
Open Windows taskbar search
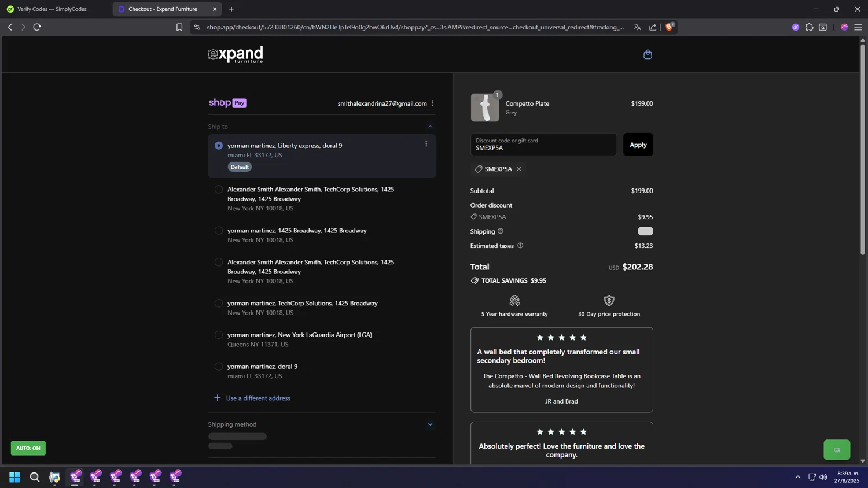coord(35,477)
